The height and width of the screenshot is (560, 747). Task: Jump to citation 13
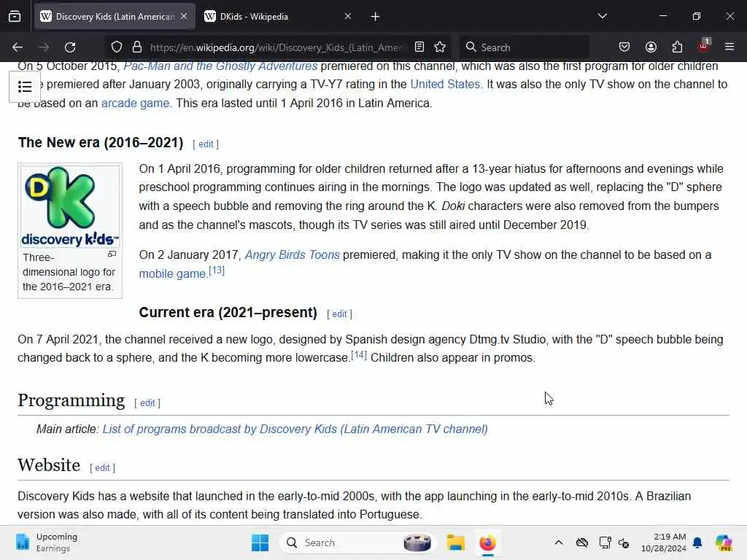click(217, 271)
